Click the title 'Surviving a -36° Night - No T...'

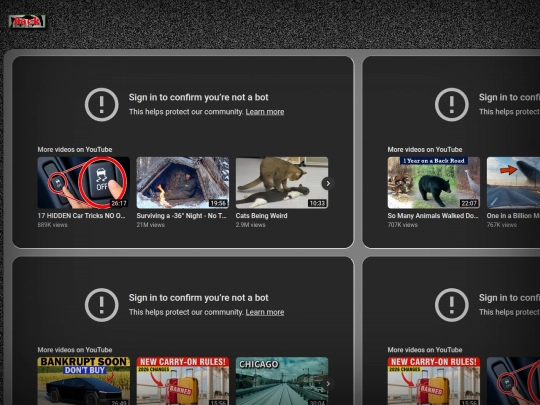[x=181, y=216]
